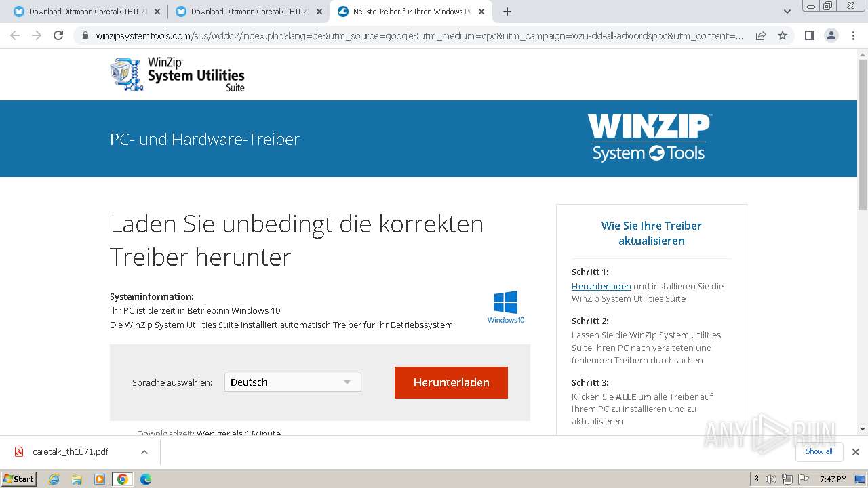
Task: Open the media player taskbar icon
Action: tap(100, 479)
